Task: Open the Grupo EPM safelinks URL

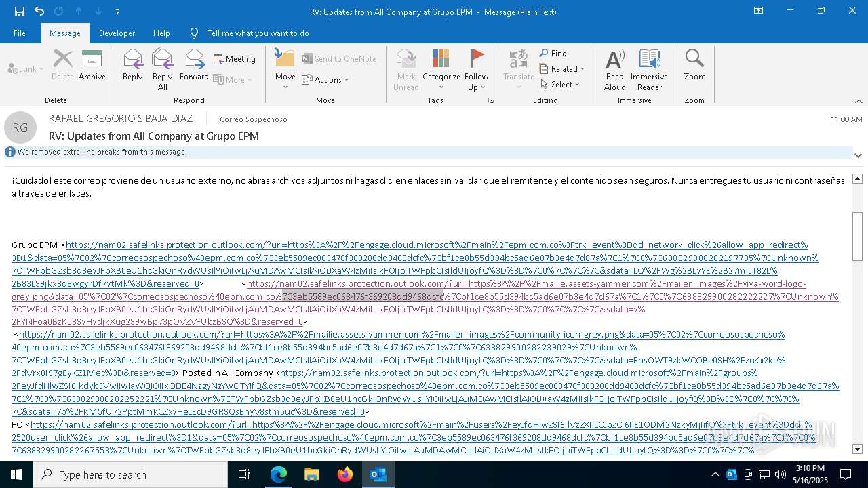Action: [x=415, y=264]
